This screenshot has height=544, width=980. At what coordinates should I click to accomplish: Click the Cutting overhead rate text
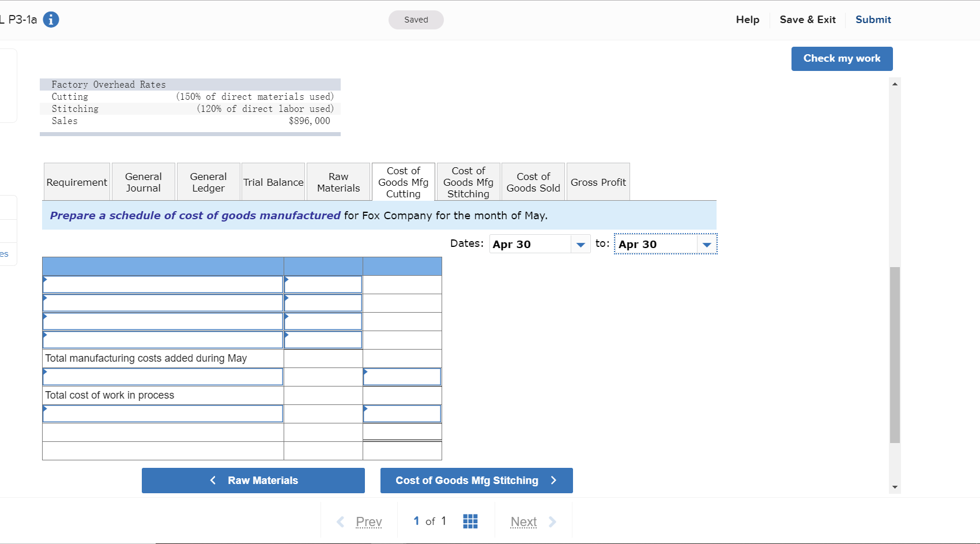tap(255, 96)
